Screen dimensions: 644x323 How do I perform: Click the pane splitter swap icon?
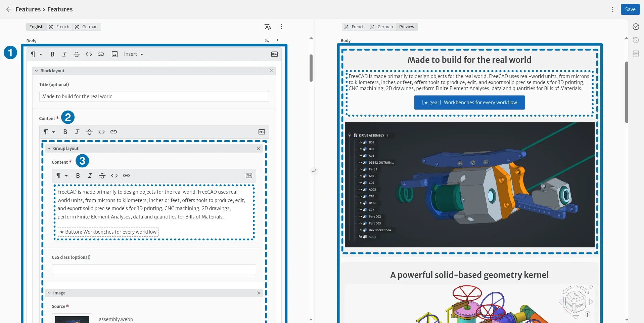coord(314,171)
